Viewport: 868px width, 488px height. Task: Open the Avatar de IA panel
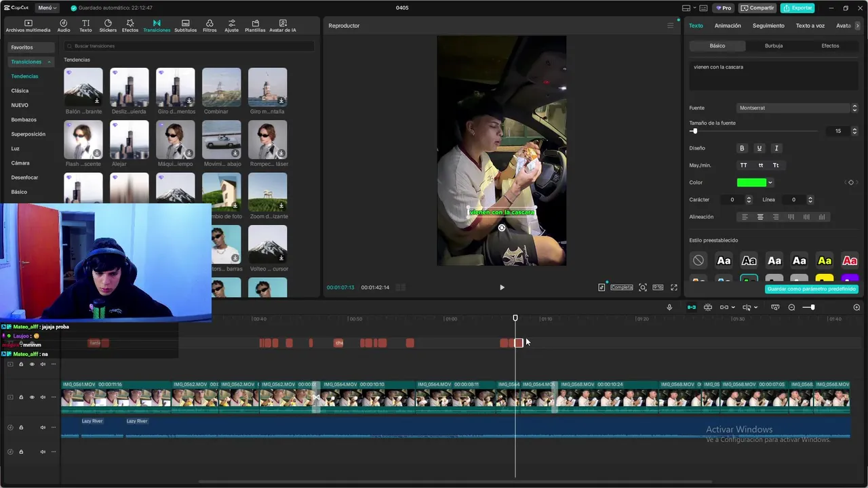tap(283, 26)
